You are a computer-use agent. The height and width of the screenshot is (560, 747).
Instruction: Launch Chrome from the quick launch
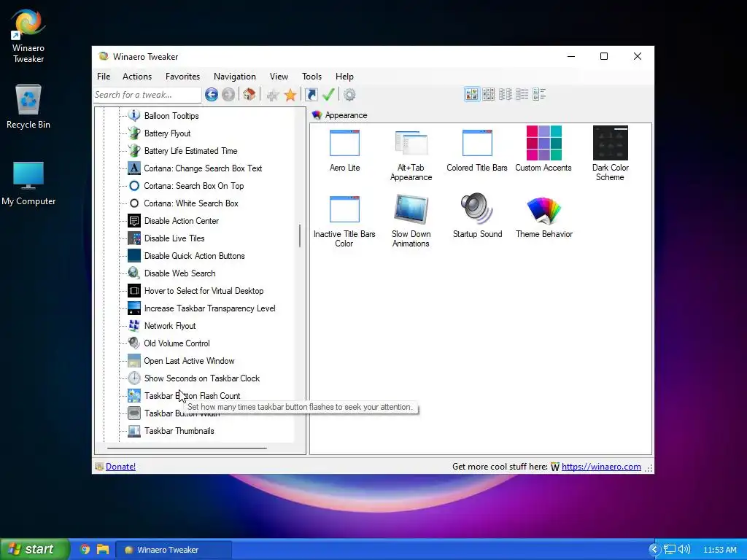(85, 550)
